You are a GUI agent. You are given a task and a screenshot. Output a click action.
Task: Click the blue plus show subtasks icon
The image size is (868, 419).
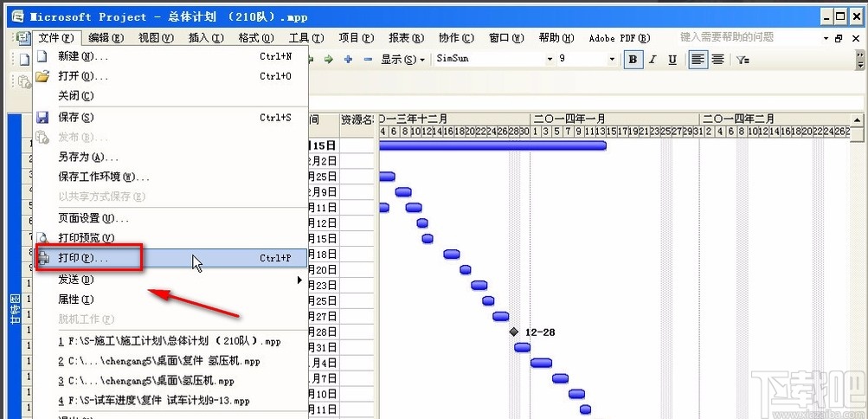coord(348,59)
